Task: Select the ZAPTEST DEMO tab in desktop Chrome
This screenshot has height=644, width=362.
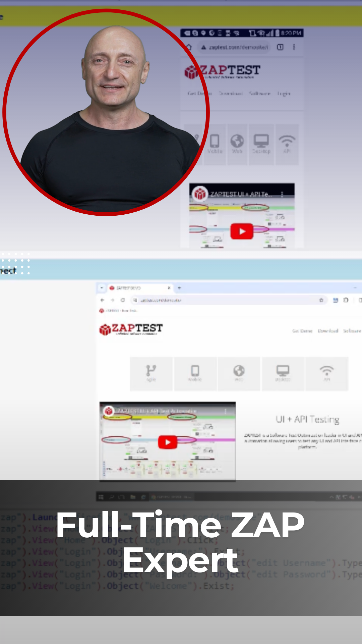Action: (x=139, y=288)
